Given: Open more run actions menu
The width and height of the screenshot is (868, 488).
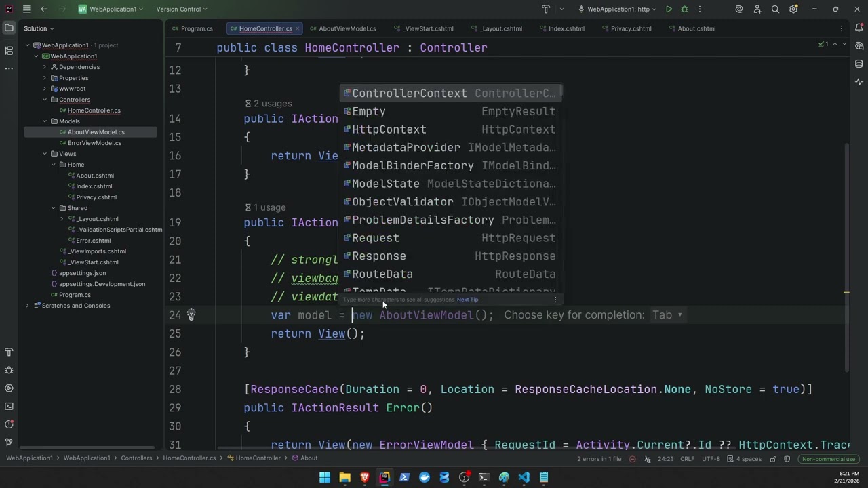Looking at the screenshot, I should (x=700, y=9).
